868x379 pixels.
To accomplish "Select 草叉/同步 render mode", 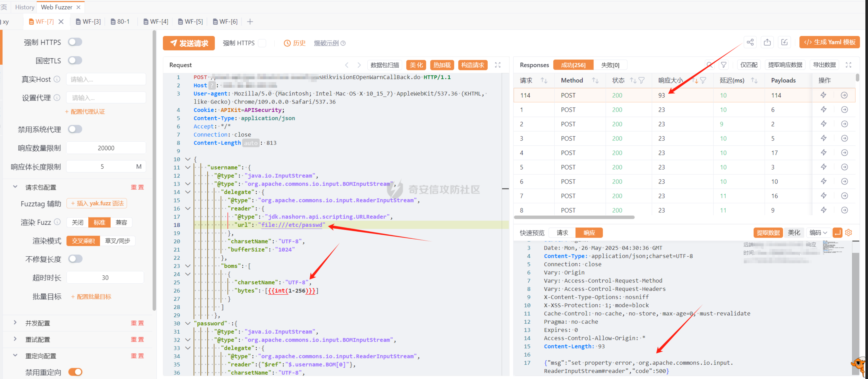I will [x=118, y=241].
